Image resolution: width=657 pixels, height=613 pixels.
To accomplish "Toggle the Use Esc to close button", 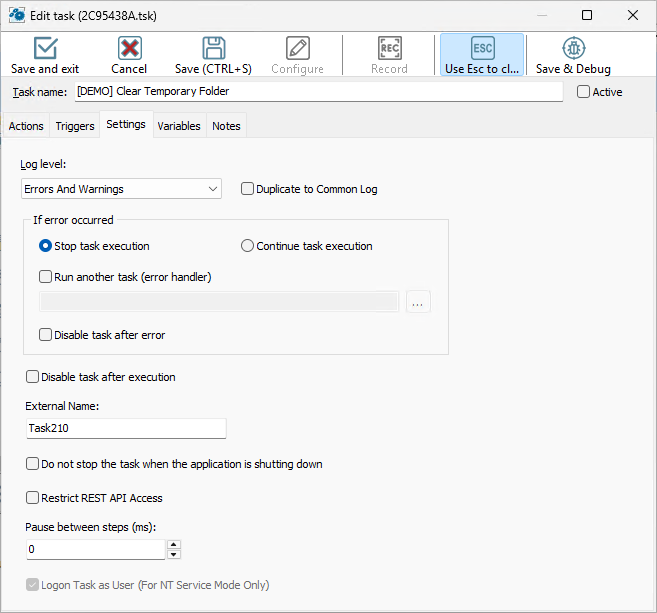I will [x=482, y=55].
